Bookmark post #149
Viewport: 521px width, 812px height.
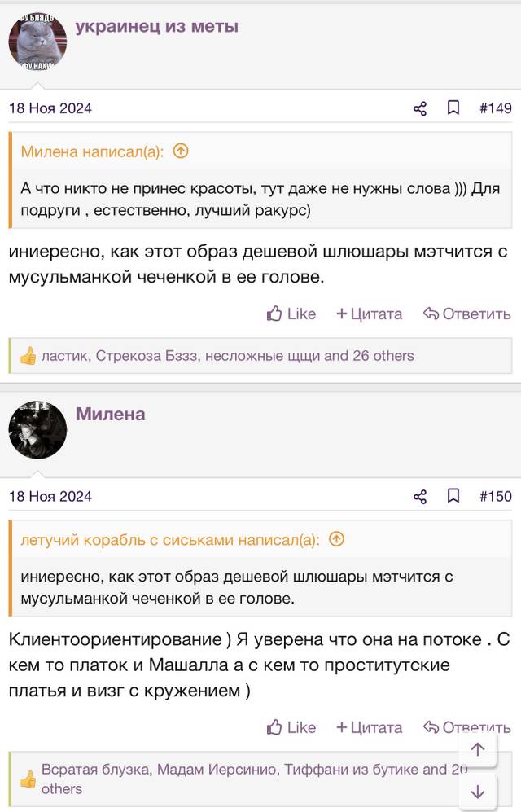(x=453, y=108)
